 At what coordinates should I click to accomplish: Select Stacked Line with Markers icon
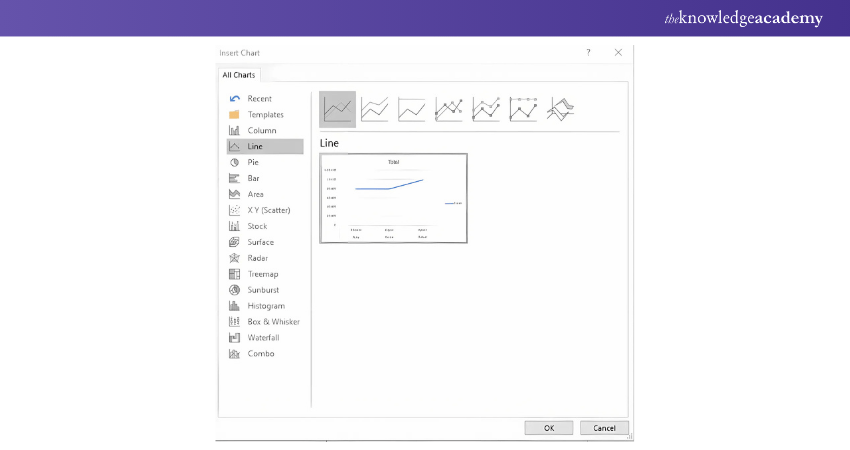coord(486,109)
